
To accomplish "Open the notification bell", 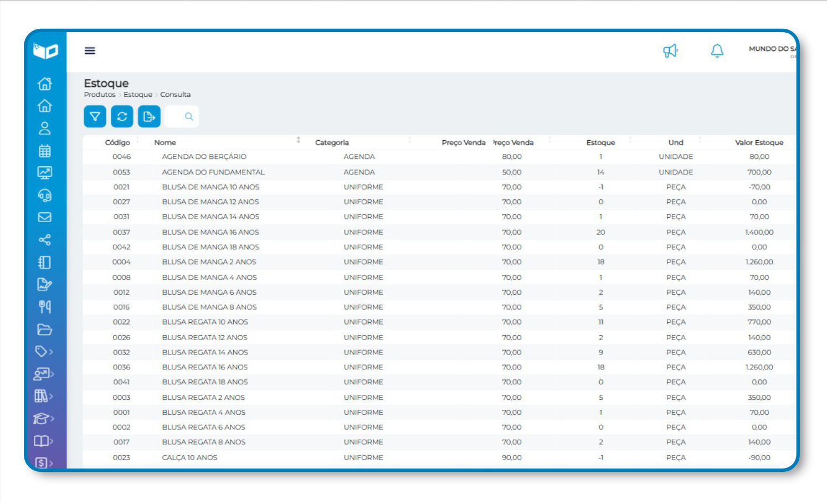I will coord(717,51).
